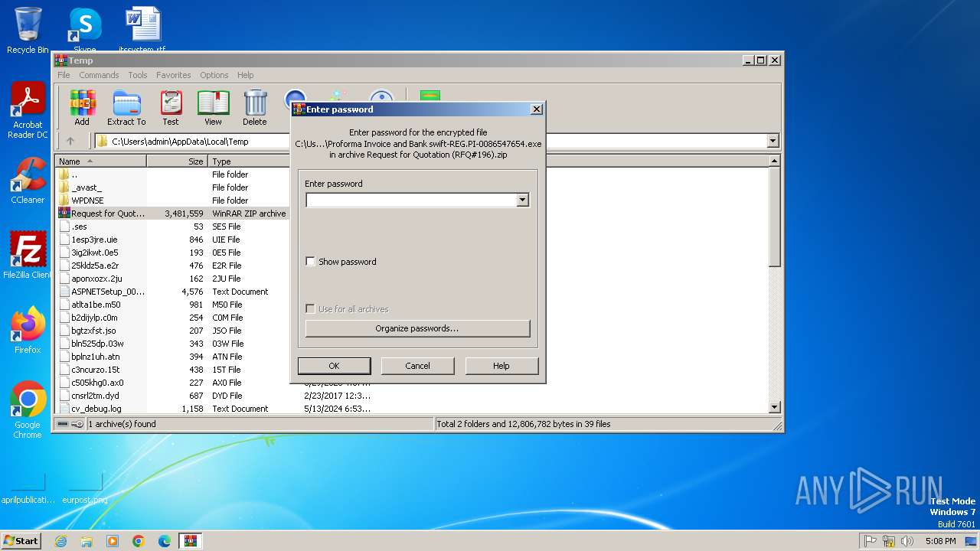Click Help in the password dialog

click(501, 366)
